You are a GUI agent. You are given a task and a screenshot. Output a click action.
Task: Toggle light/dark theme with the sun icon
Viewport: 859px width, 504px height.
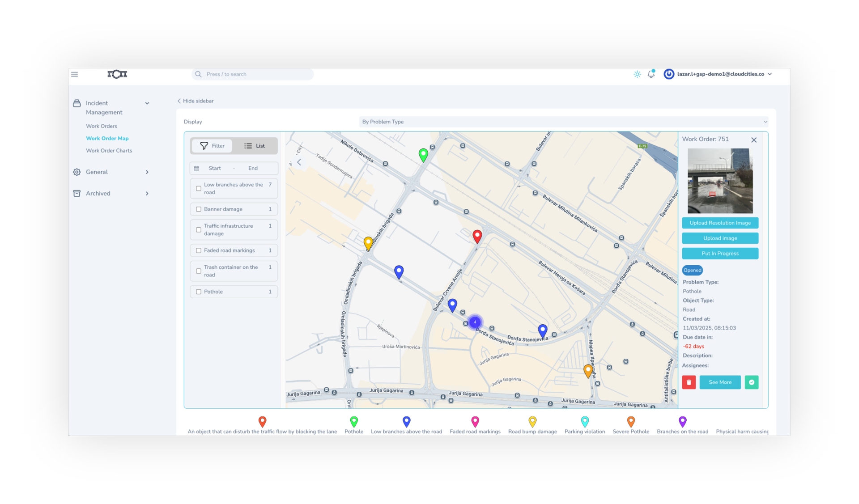pyautogui.click(x=637, y=74)
